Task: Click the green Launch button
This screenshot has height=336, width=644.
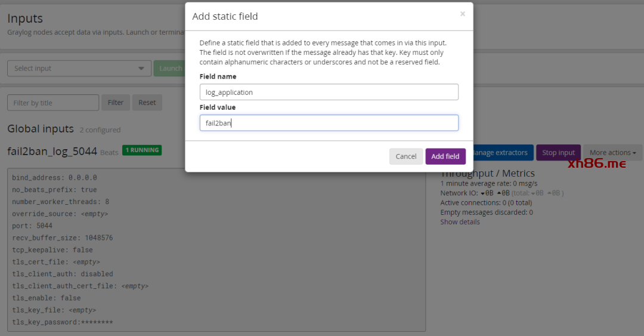Action: point(169,69)
